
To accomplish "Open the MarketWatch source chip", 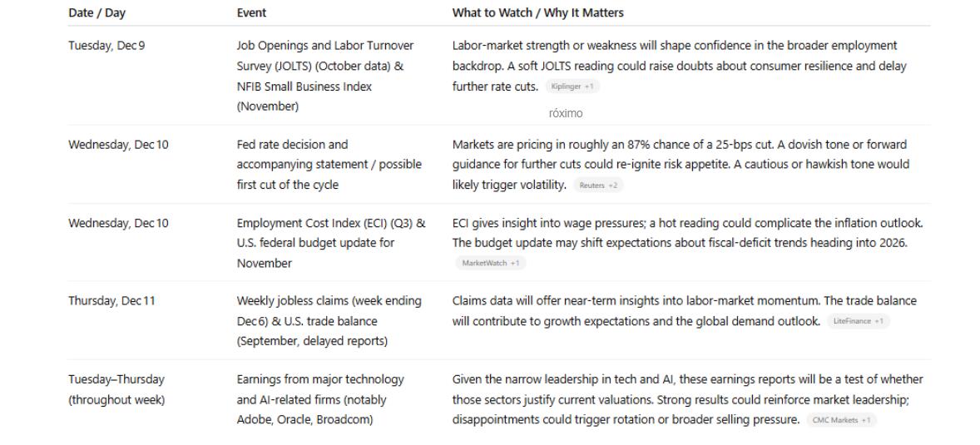I will 490,264.
